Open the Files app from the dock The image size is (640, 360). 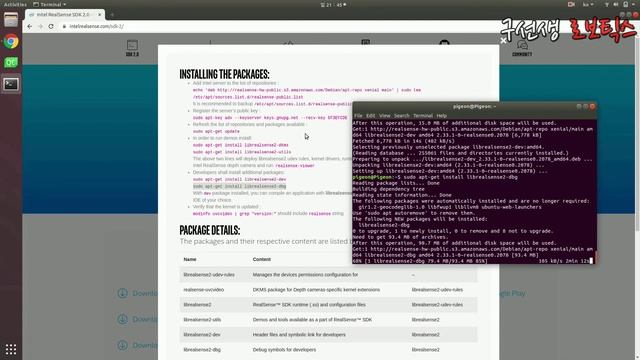(11, 20)
